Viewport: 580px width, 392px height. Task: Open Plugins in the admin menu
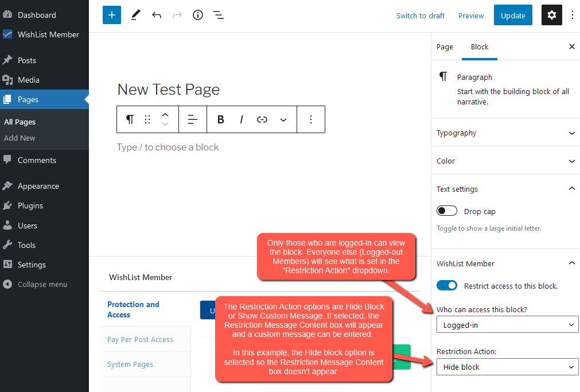(44, 206)
